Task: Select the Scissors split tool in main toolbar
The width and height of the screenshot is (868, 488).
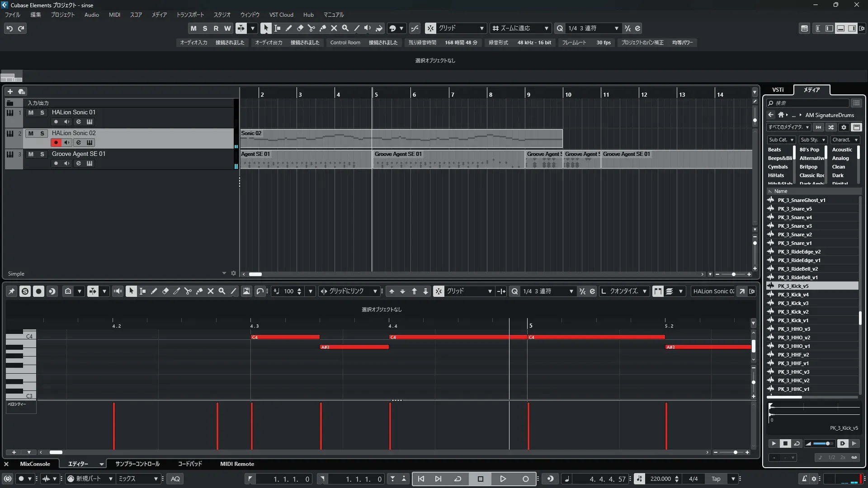Action: pyautogui.click(x=311, y=28)
